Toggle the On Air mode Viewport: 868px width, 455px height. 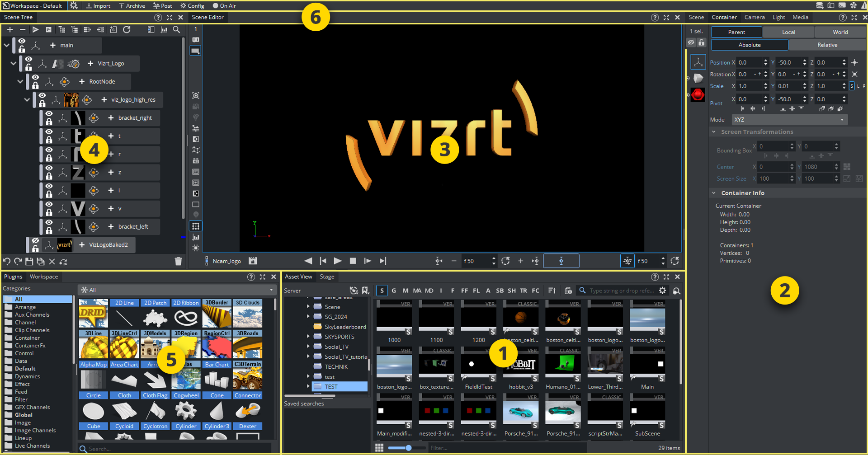224,6
